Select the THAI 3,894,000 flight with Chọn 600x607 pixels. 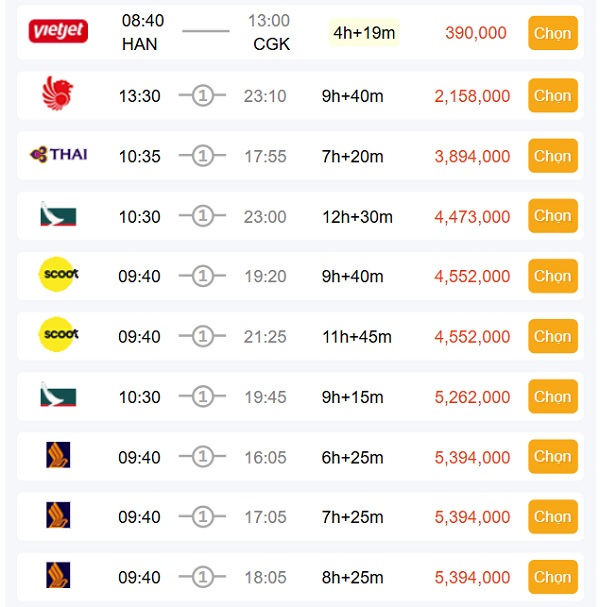(552, 156)
